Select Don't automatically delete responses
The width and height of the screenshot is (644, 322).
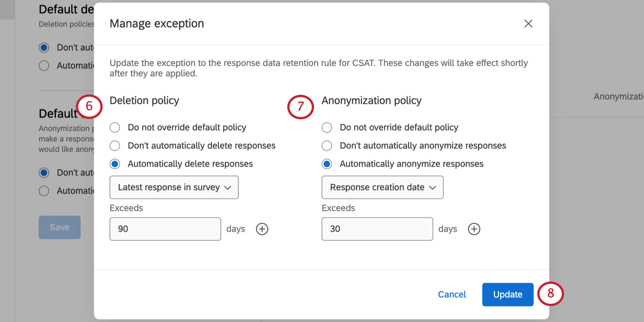pos(115,145)
